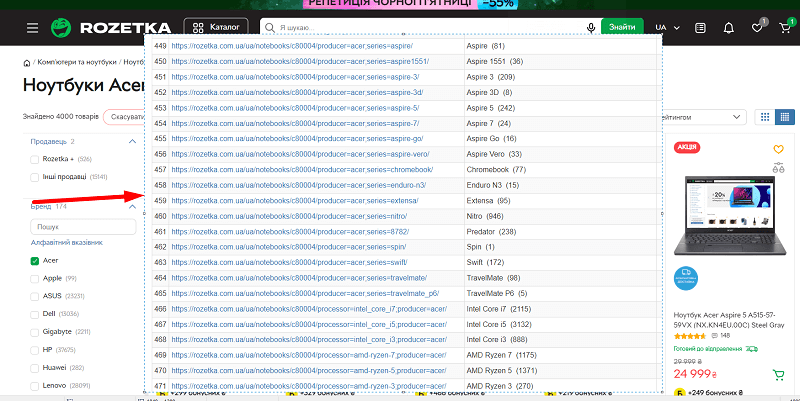Tick the Huawei brand checkbox
This screenshot has width=800, height=401.
[35, 368]
